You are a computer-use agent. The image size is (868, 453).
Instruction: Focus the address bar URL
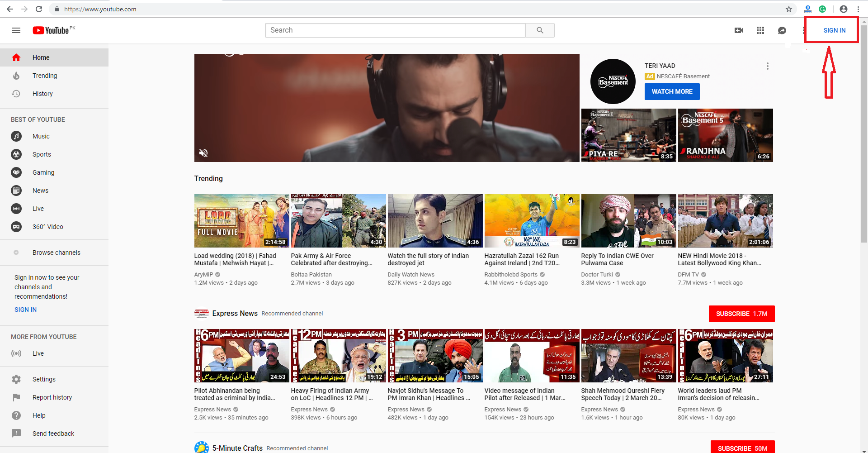pos(100,9)
